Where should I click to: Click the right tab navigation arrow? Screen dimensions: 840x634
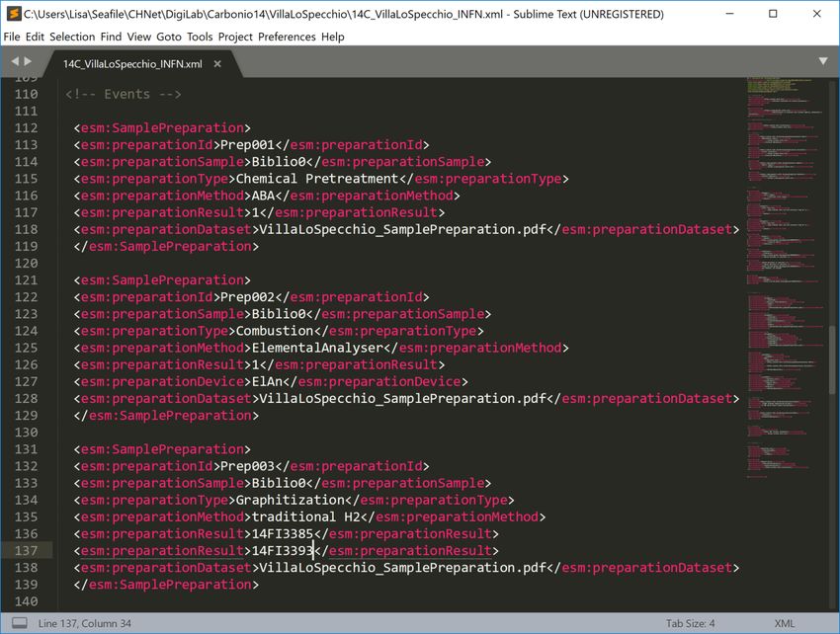point(29,62)
